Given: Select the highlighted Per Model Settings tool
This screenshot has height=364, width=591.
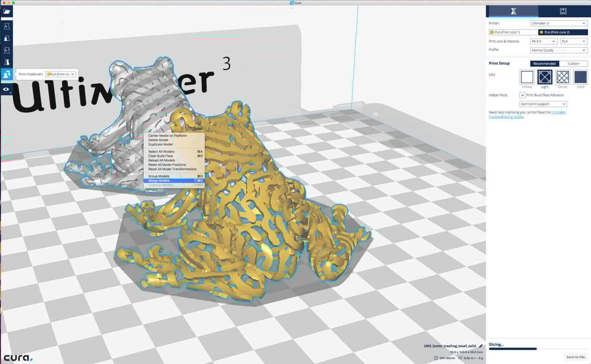Looking at the screenshot, I should pyautogui.click(x=7, y=74).
